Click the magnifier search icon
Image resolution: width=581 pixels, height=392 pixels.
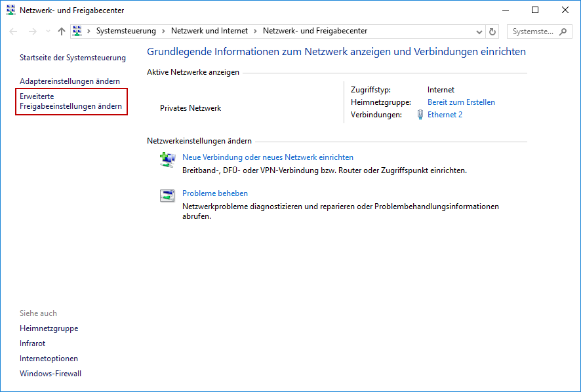click(x=563, y=31)
